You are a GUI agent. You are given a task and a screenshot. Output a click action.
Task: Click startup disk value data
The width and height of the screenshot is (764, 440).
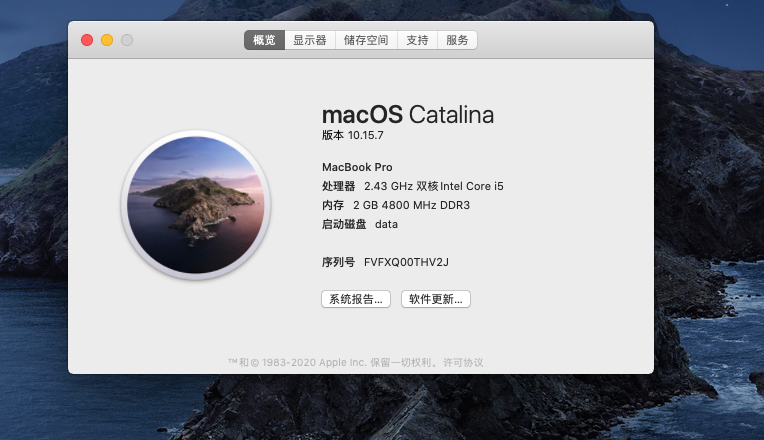click(386, 224)
